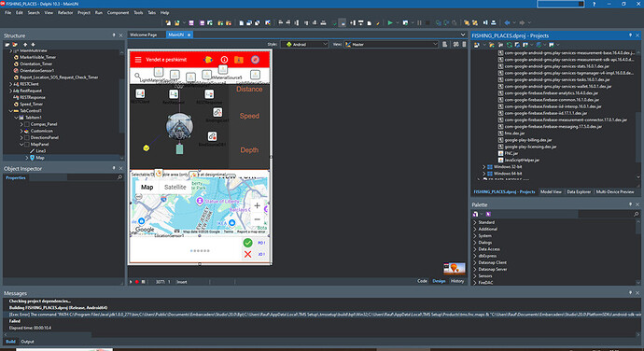Select the Exec Error line in Messages
The width and height of the screenshot is (644, 351).
[x=322, y=315]
